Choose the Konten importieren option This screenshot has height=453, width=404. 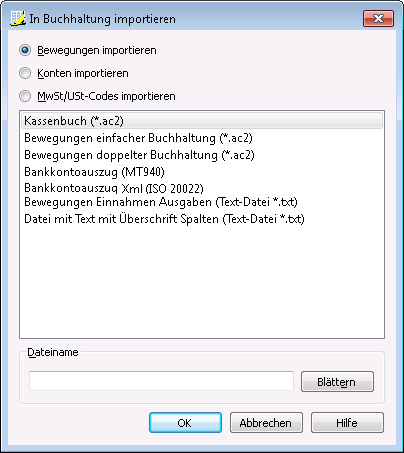point(25,73)
